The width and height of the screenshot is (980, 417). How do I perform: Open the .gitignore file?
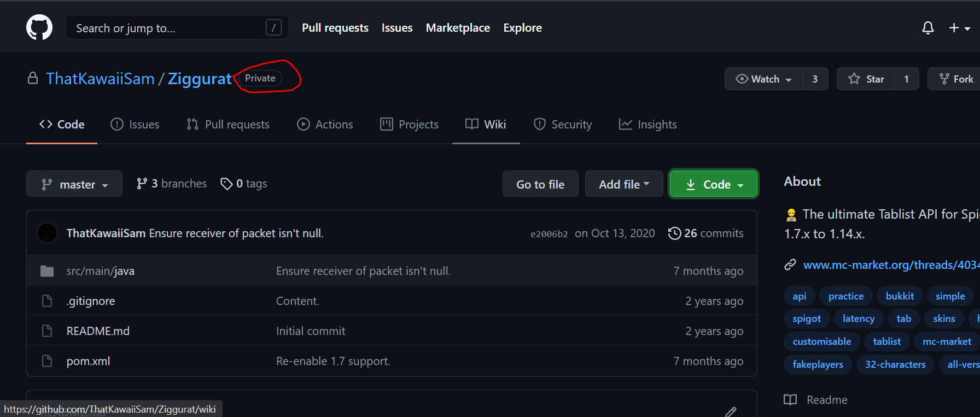(x=91, y=301)
